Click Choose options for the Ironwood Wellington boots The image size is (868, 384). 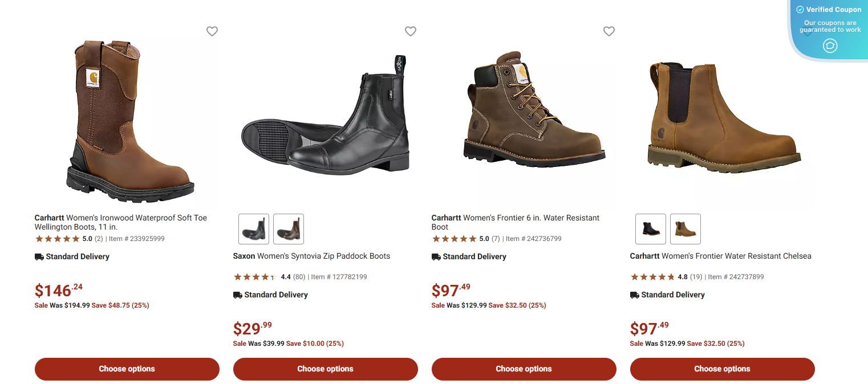point(127,369)
